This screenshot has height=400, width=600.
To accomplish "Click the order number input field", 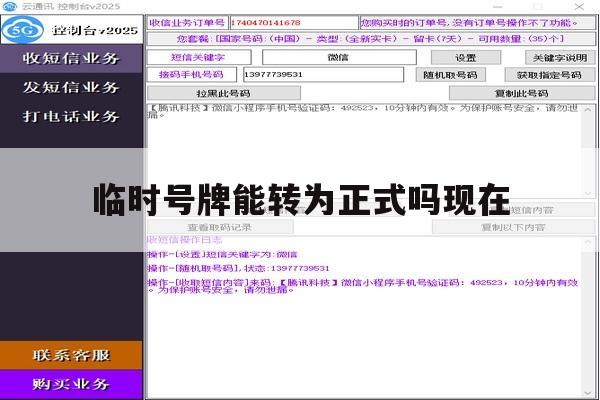I will pyautogui.click(x=293, y=23).
